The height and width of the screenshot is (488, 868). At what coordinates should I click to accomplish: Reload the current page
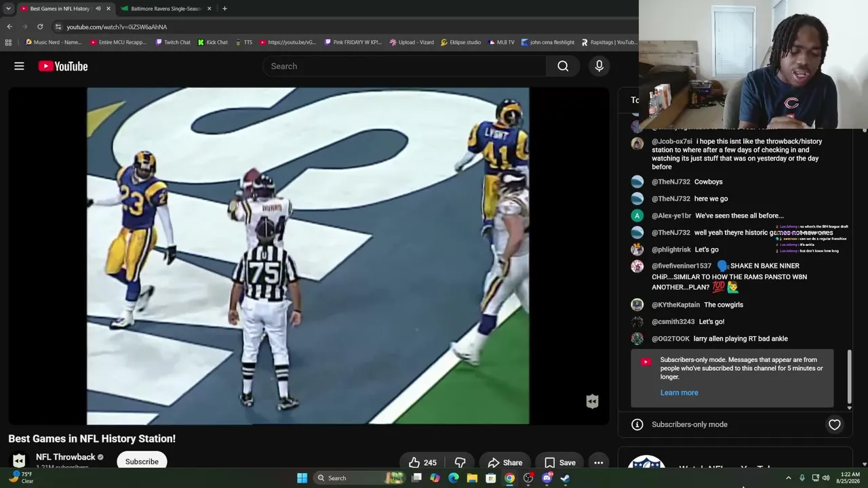(x=40, y=27)
